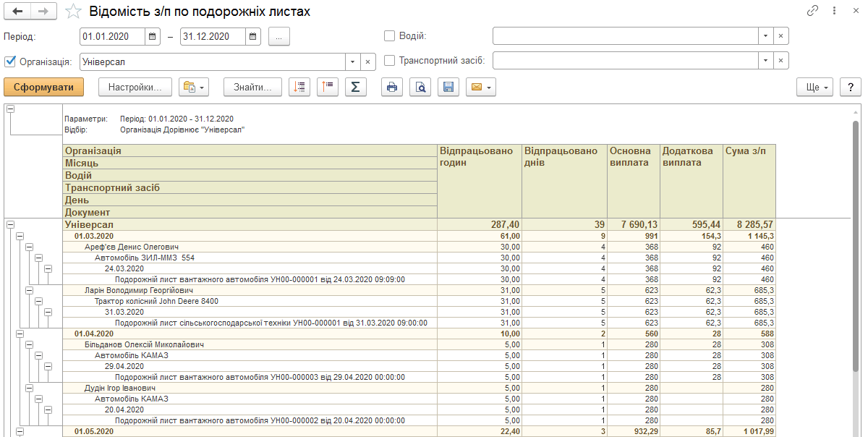Screen dimensions: 868x437
Task: Click the Знайти... search button
Action: point(252,87)
